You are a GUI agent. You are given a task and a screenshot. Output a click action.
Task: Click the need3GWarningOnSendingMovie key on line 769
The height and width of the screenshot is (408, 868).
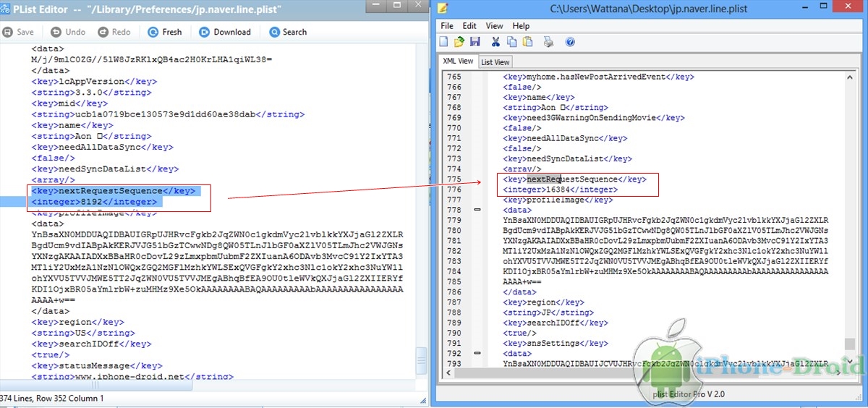[x=594, y=118]
